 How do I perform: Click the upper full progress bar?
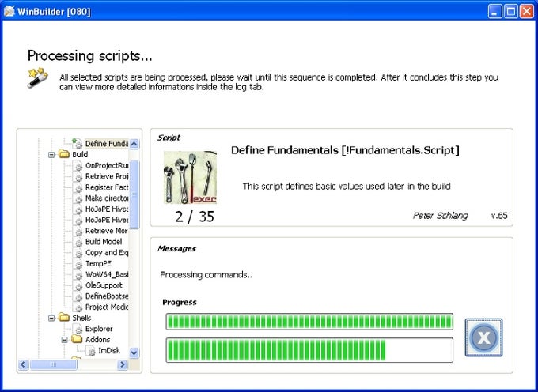click(x=309, y=322)
